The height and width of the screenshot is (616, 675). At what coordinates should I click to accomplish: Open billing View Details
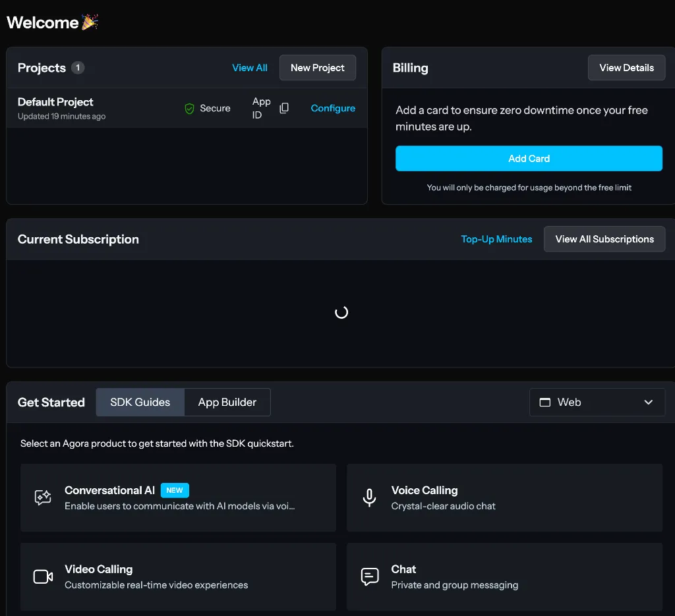(626, 68)
